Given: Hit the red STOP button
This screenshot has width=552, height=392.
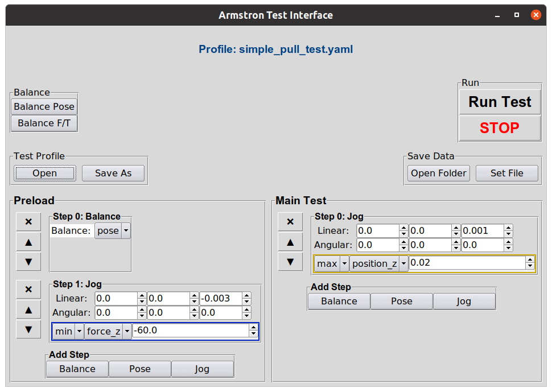Looking at the screenshot, I should (500, 128).
